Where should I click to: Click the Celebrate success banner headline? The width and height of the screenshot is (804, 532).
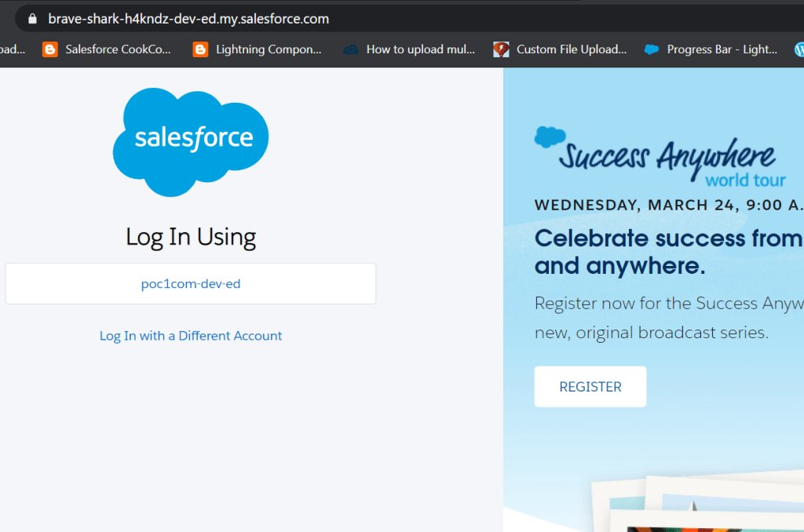coord(667,252)
